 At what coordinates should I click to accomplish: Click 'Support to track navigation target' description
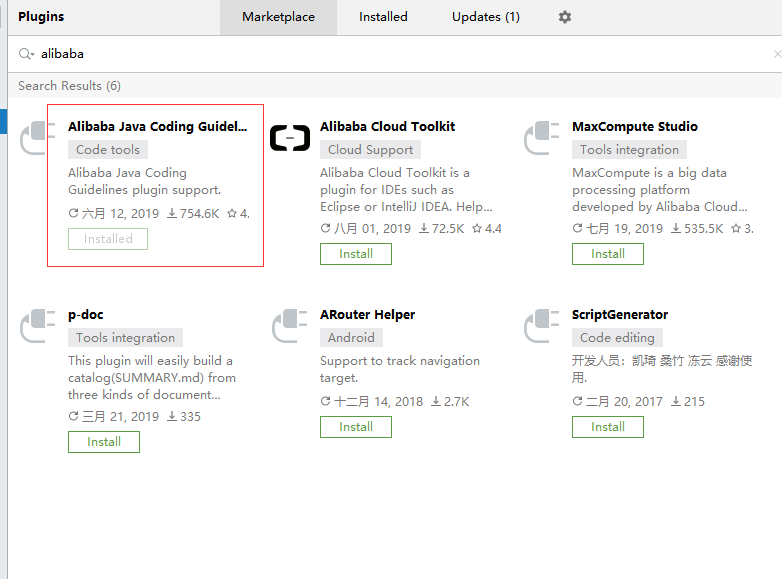click(399, 369)
